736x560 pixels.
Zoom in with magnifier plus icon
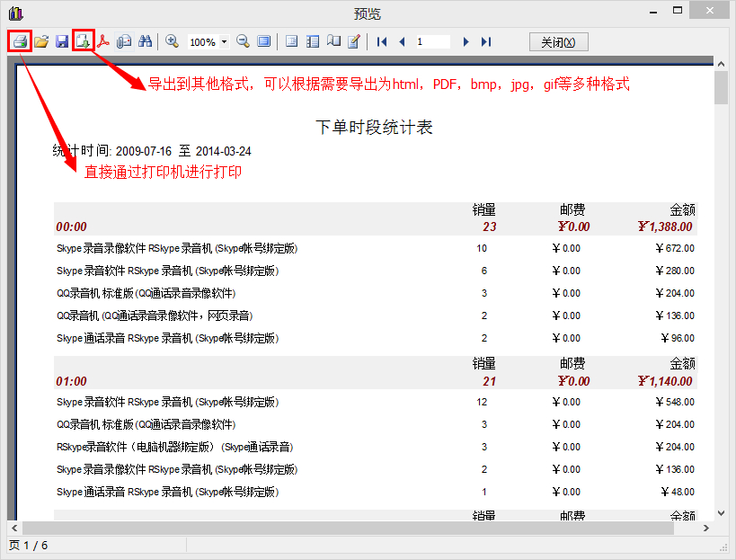click(172, 41)
